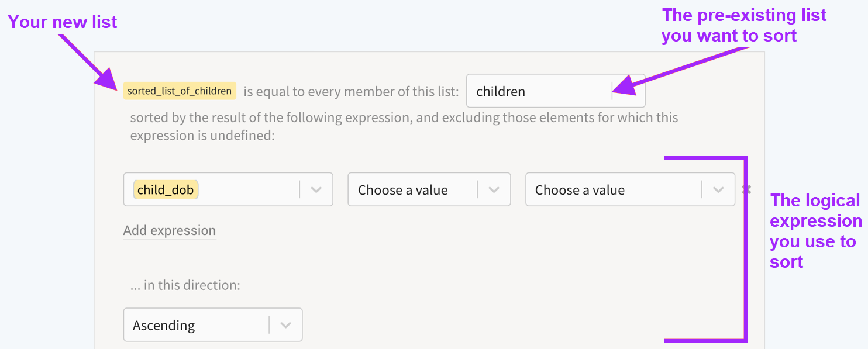Click the divider arrow of the first expression selector

click(x=316, y=189)
